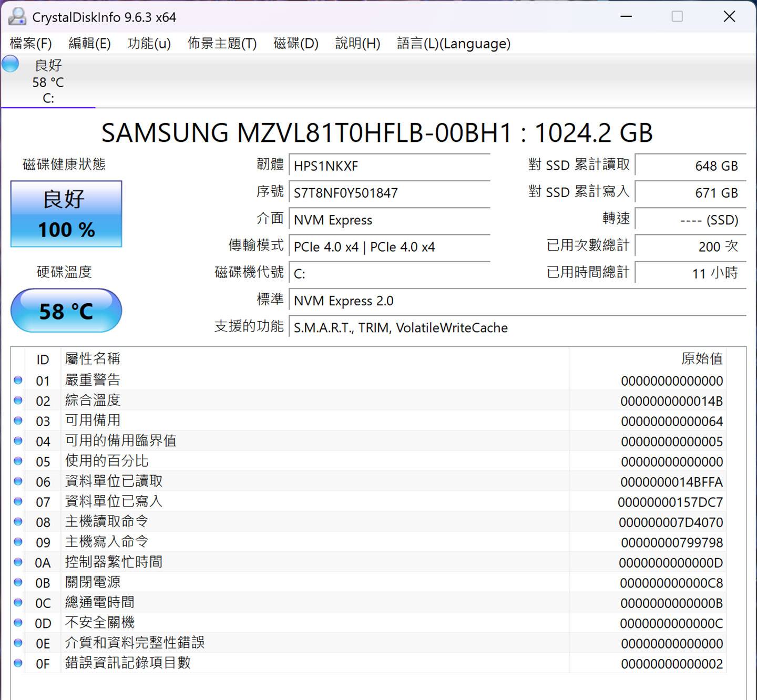Open the 磁碟(D) drive selection menu
Viewport: 757px width, 700px height.
click(x=295, y=44)
